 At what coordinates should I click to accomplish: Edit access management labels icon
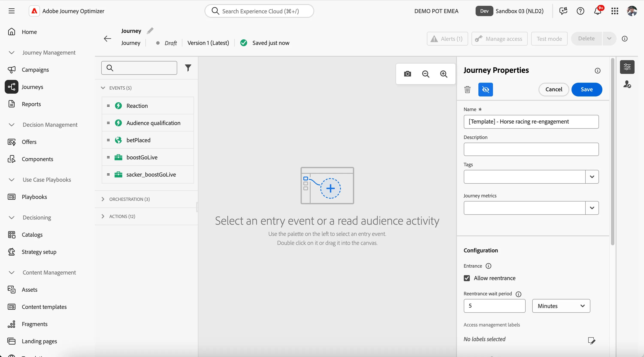[x=591, y=340]
